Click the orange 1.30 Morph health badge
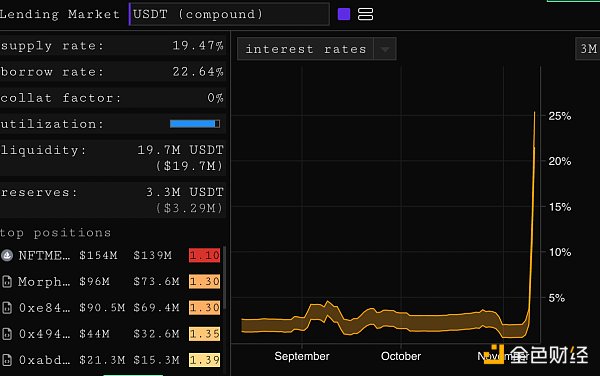The image size is (600, 376). tap(204, 282)
